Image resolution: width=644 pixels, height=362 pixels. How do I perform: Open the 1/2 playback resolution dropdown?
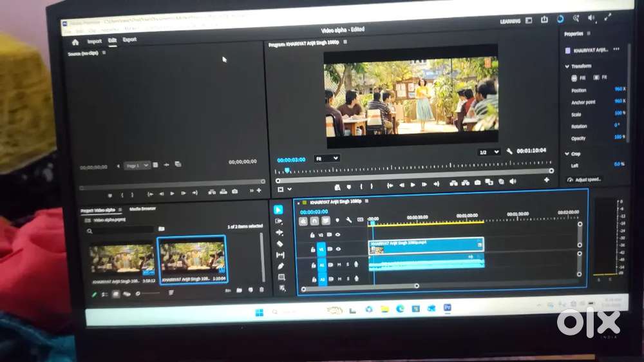pyautogui.click(x=489, y=152)
